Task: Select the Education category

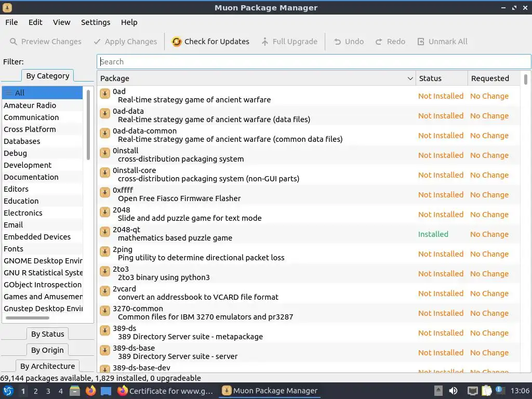Action: tap(43, 201)
